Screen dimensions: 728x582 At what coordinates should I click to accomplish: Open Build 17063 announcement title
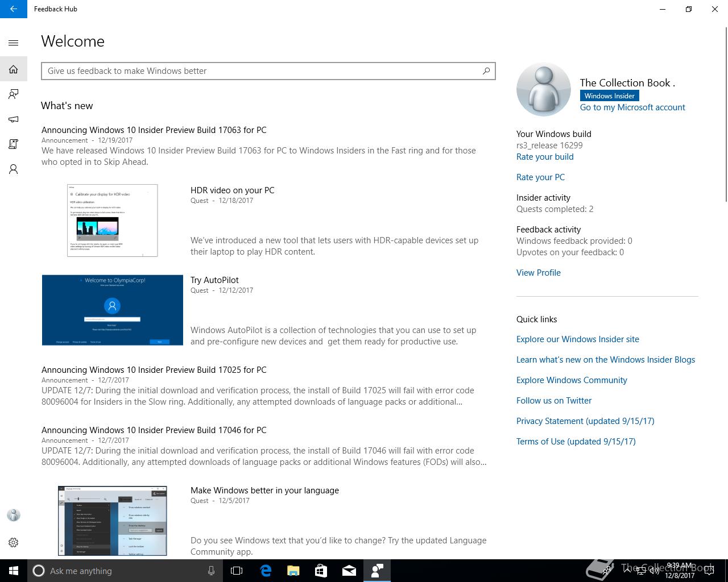coord(154,130)
